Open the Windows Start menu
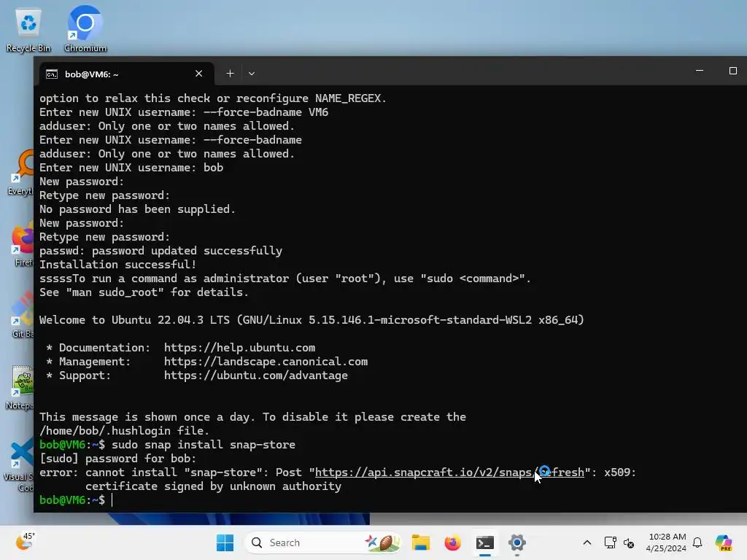This screenshot has height=560, width=747. pyautogui.click(x=225, y=542)
